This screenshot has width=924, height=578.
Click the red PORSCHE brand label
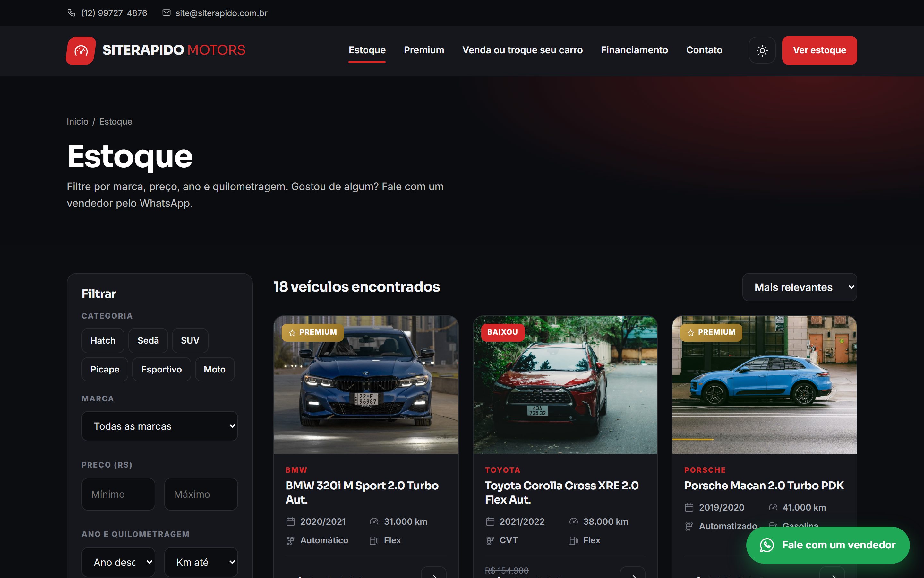705,470
